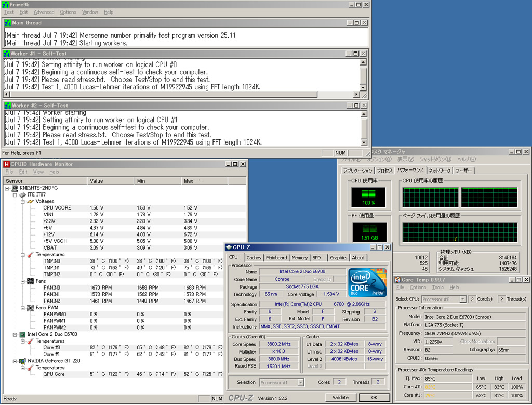Switch to Task Manager ネットワーク tab

coord(440,171)
